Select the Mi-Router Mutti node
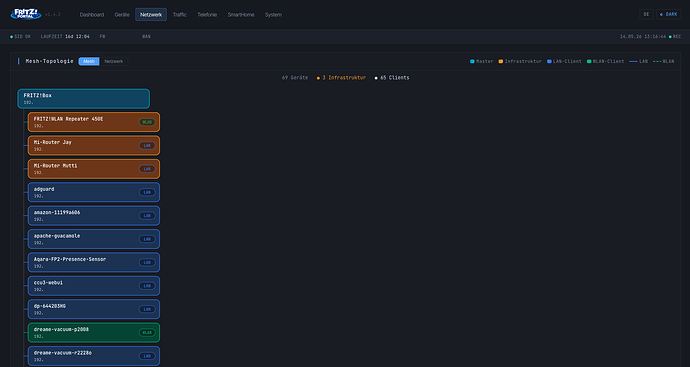The height and width of the screenshot is (367, 690). (94, 169)
